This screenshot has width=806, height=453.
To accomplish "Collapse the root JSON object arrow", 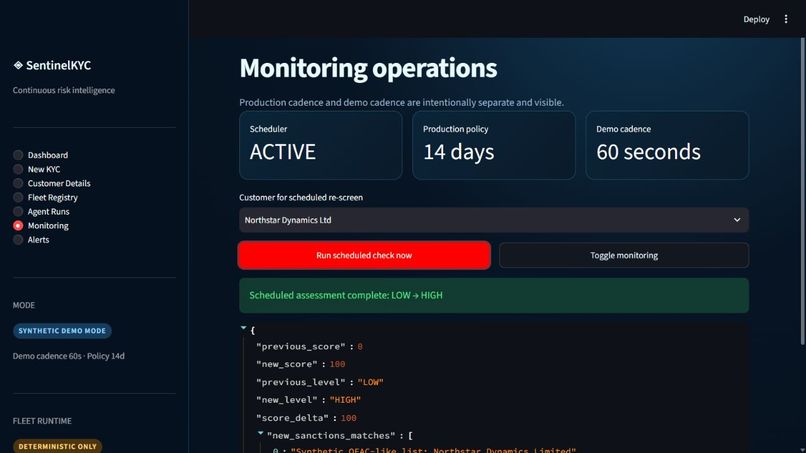I will (243, 328).
